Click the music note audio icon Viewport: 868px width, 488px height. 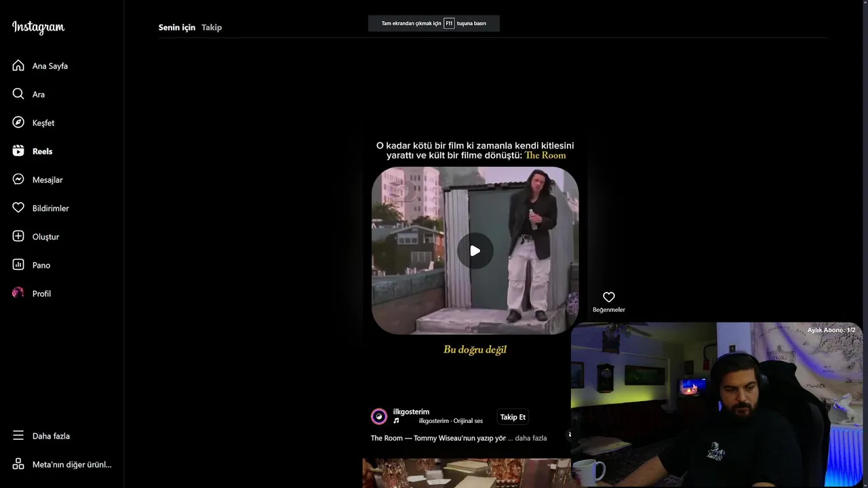click(x=397, y=421)
